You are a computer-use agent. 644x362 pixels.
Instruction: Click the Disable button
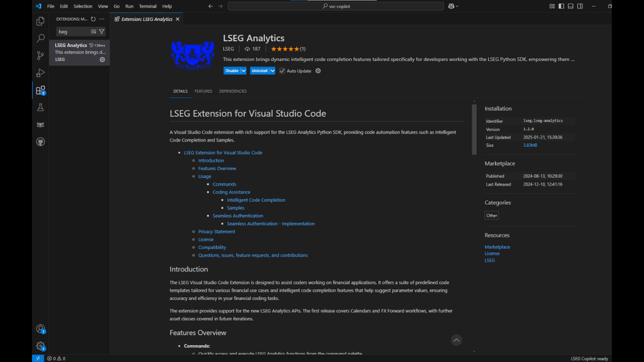coord(232,71)
